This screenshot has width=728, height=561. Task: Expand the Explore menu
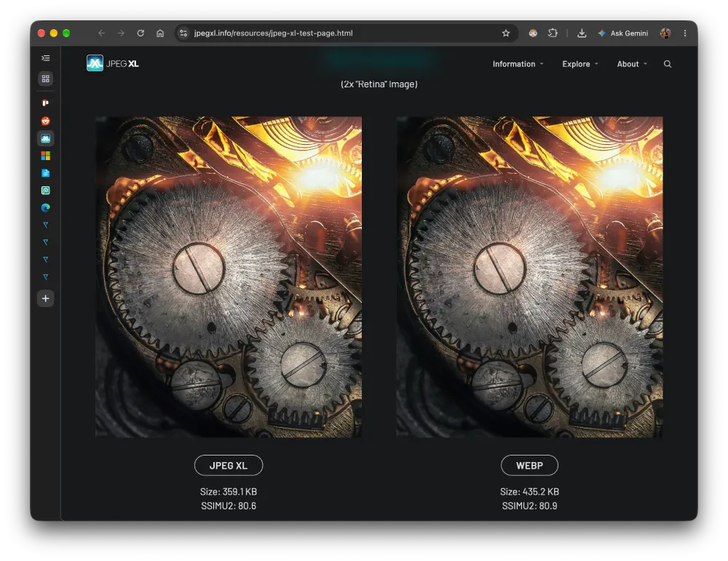pyautogui.click(x=580, y=64)
